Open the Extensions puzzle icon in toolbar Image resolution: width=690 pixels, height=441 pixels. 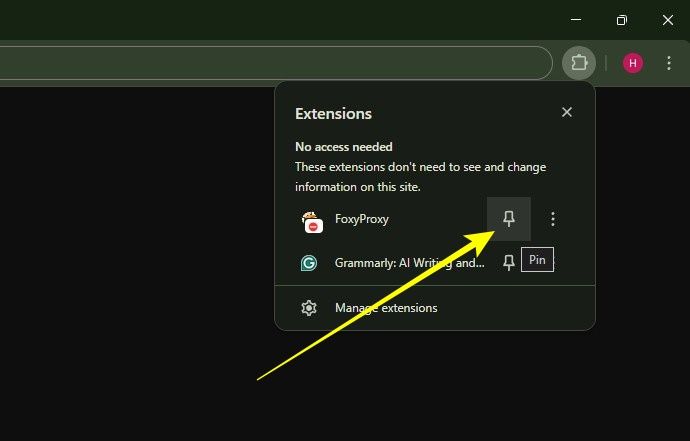(579, 63)
